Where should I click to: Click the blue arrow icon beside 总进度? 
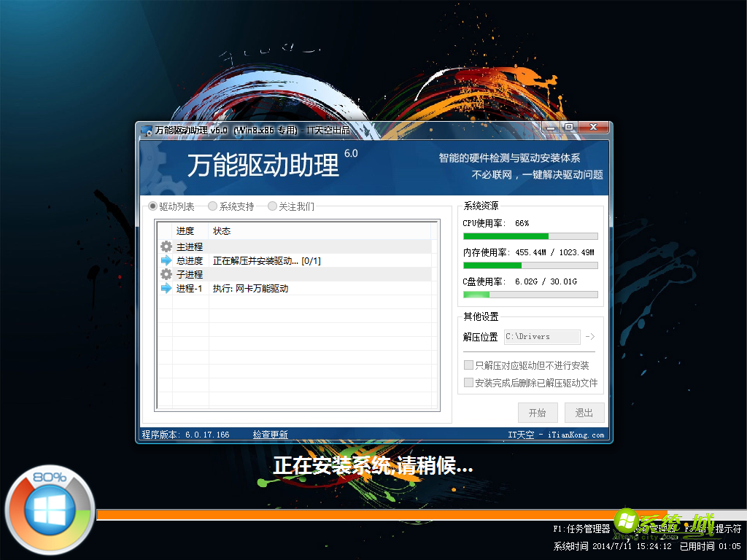[x=166, y=260]
